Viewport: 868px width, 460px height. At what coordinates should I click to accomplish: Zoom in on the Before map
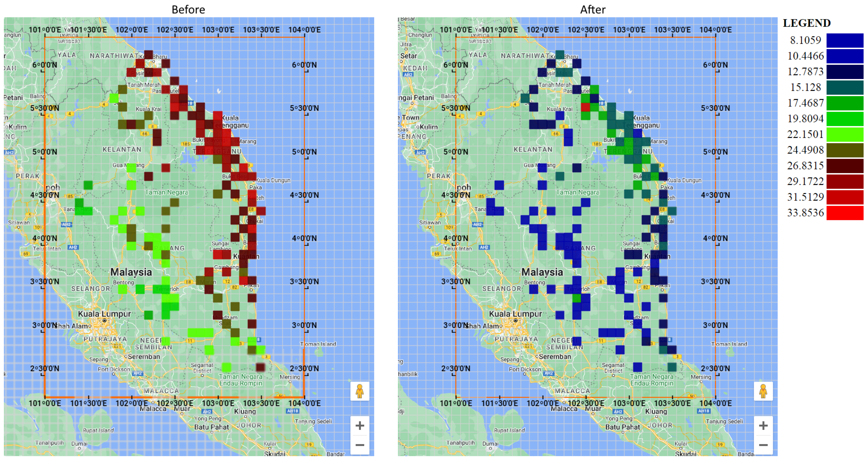(x=360, y=426)
